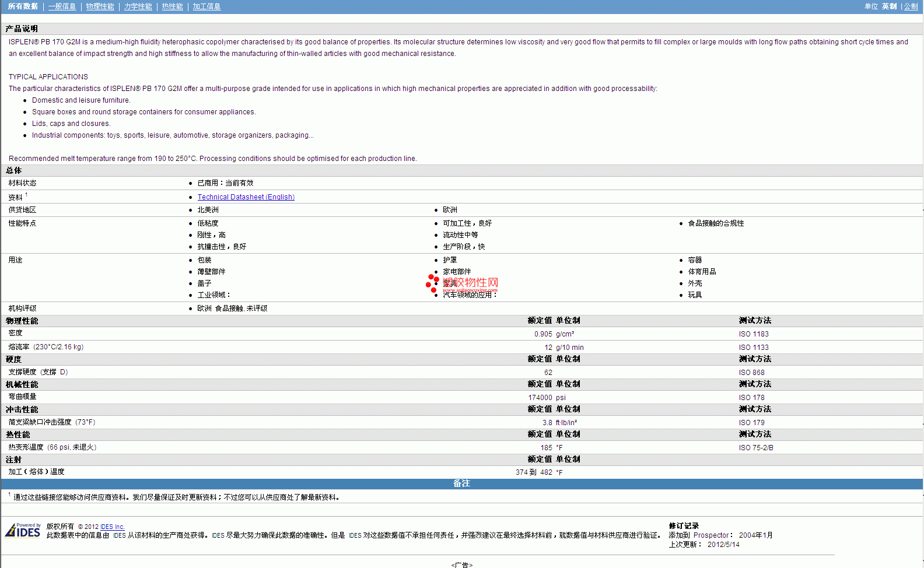This screenshot has height=568, width=924.
Task: Open the 热性能 navigation tab
Action: (x=172, y=6)
